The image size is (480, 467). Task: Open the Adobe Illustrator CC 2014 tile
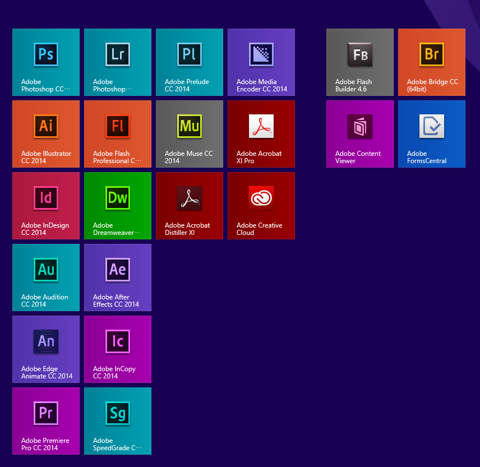(46, 134)
